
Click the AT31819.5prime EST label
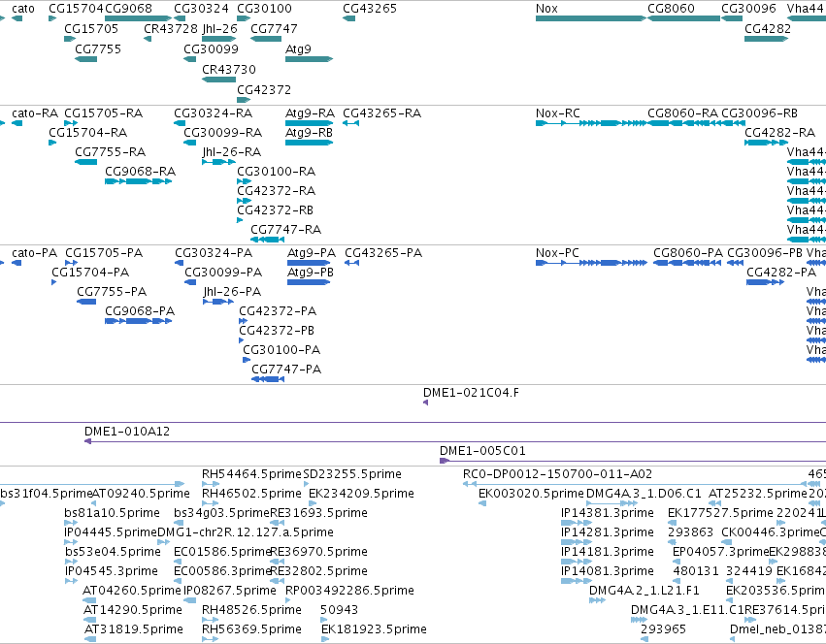(134, 629)
